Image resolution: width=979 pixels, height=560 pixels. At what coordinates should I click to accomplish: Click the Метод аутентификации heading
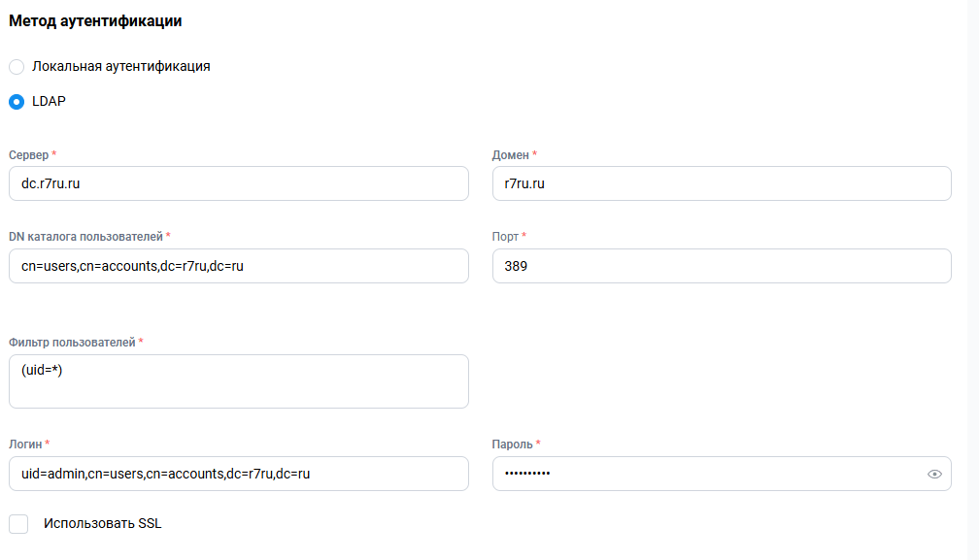(95, 20)
